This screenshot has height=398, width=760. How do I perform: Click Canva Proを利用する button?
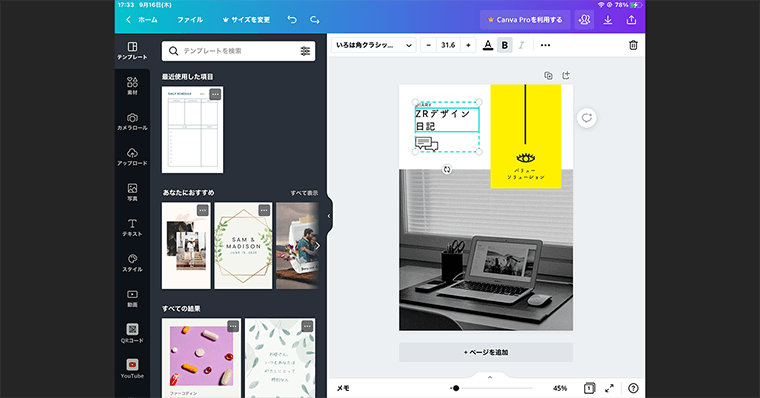coord(525,20)
